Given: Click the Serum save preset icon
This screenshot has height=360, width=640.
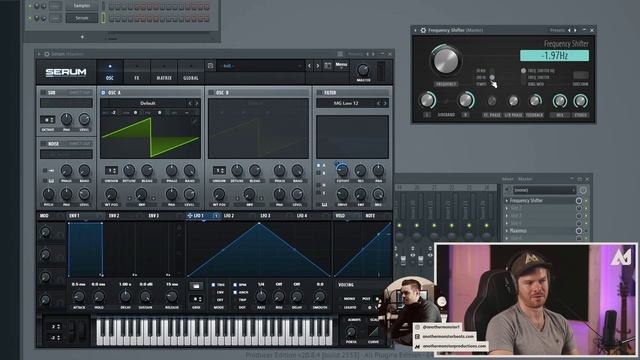Looking at the screenshot, I should click(210, 66).
